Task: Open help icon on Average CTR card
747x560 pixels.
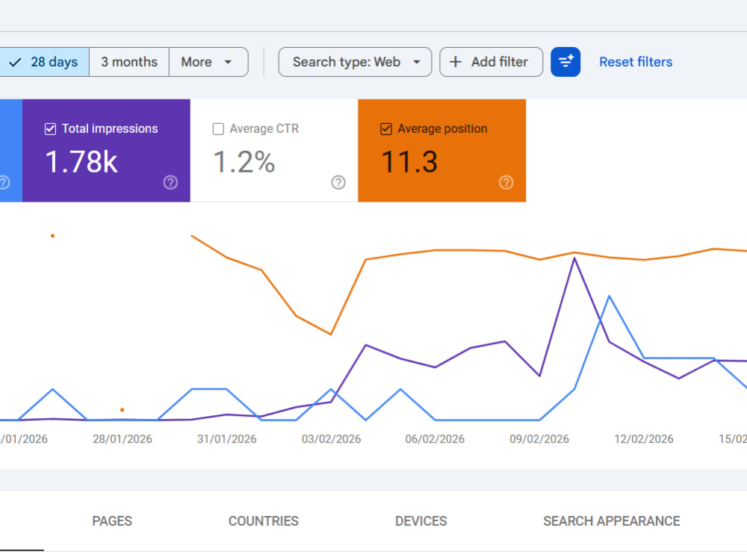Action: pyautogui.click(x=338, y=182)
